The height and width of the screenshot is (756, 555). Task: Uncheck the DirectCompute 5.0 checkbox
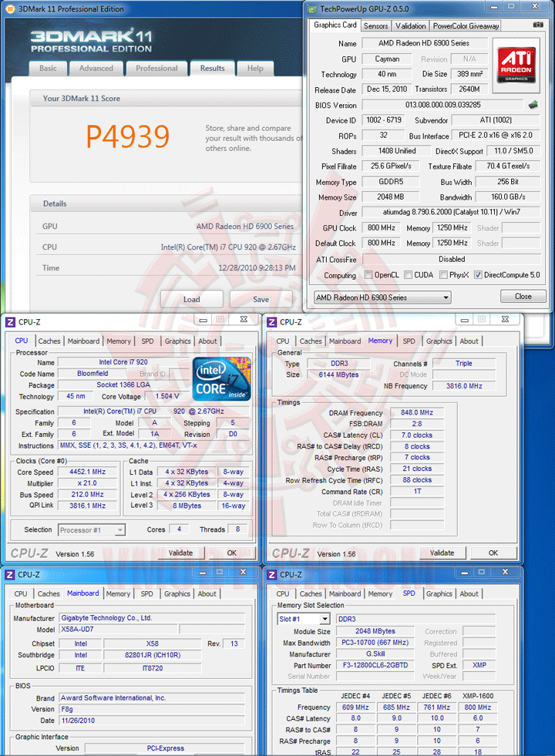point(478,275)
